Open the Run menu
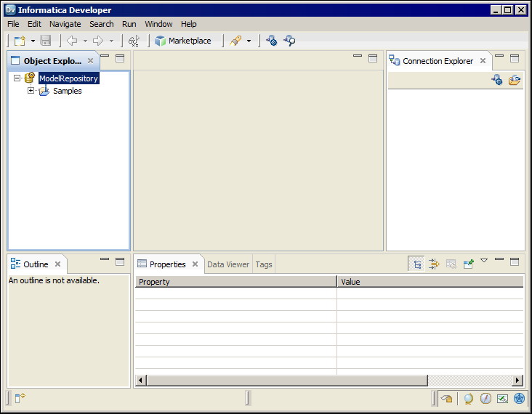The width and height of the screenshot is (532, 414). coord(129,24)
